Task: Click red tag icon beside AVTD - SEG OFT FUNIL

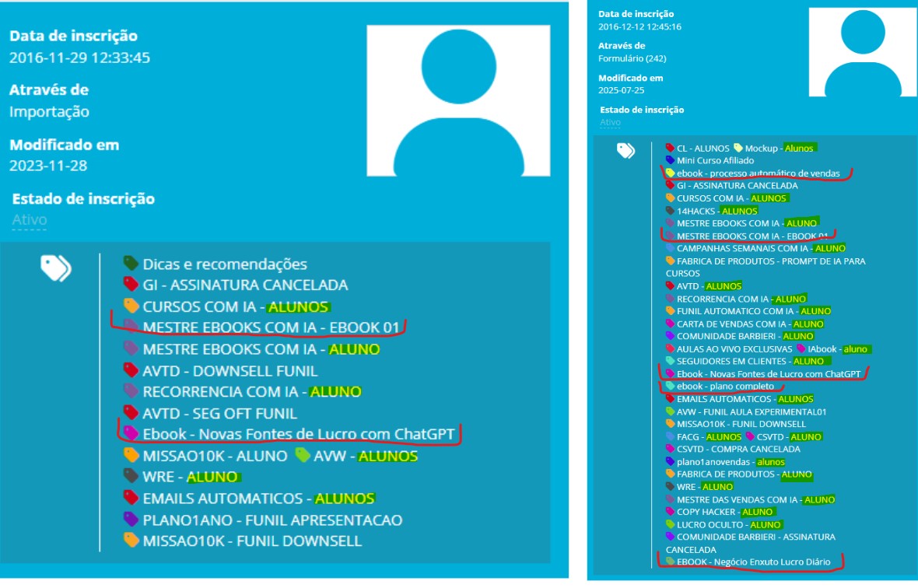Action: pos(131,412)
